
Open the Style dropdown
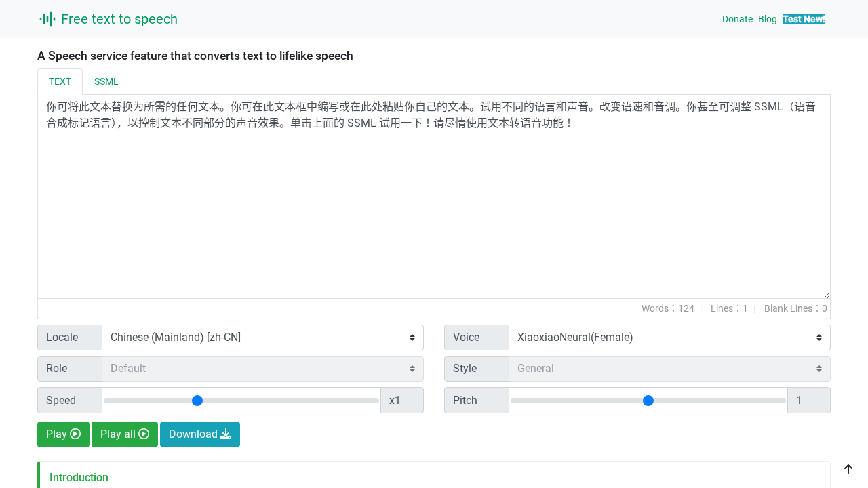[x=669, y=368]
